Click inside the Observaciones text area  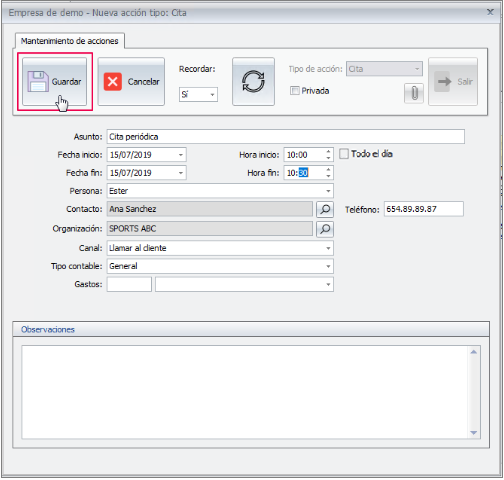tap(245, 392)
